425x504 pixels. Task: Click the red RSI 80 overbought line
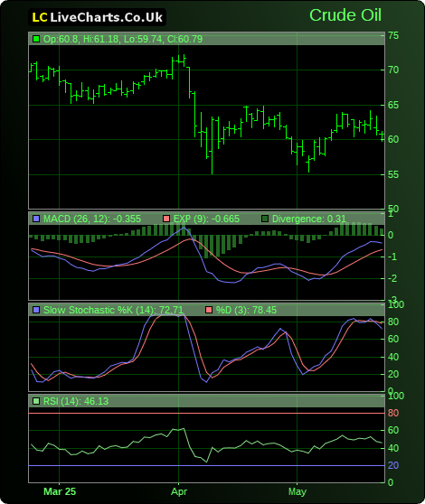tap(206, 414)
